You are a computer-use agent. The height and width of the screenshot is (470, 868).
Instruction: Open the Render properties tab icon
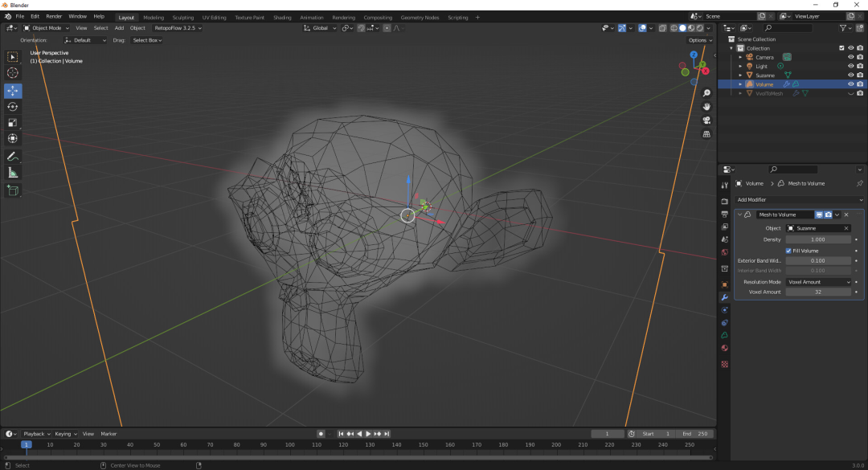coord(725,202)
